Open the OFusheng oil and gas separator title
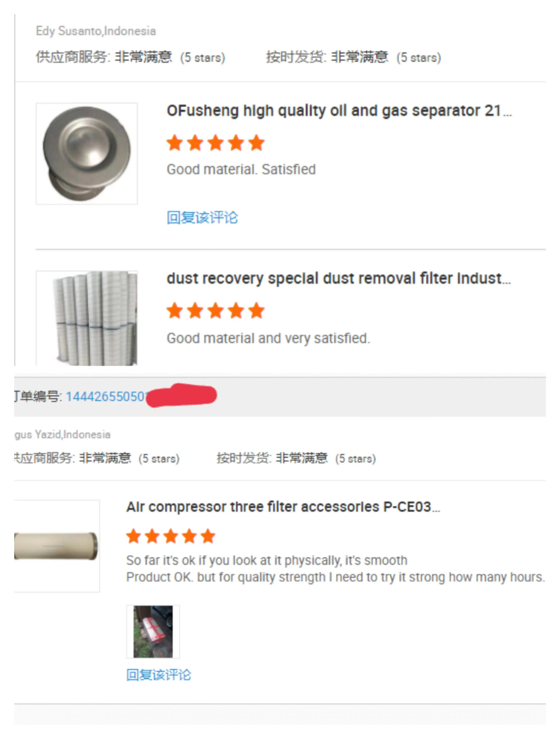This screenshot has width=560, height=739. coord(339,111)
